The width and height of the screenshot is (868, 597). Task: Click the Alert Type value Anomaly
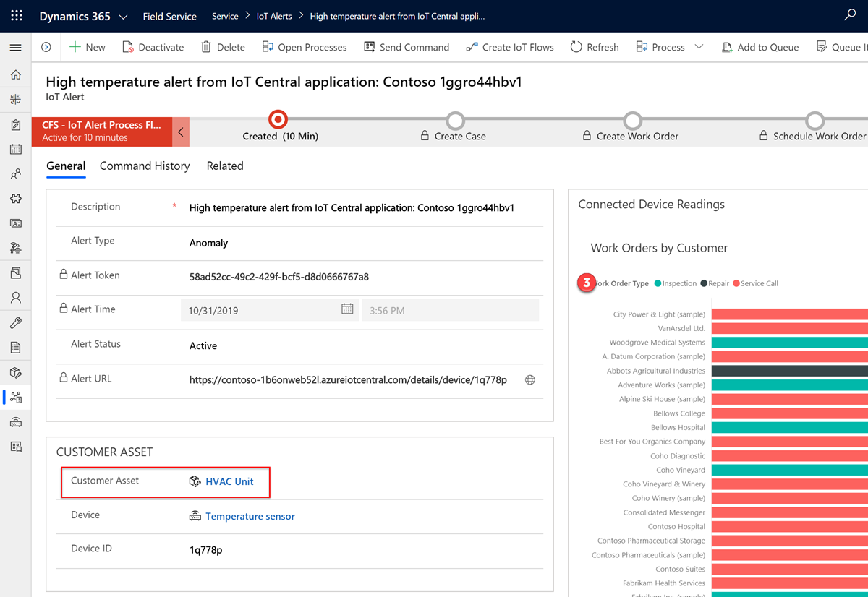208,243
